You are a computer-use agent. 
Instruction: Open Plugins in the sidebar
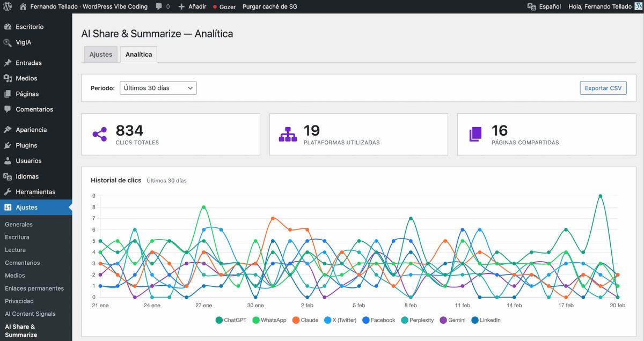coord(36,145)
